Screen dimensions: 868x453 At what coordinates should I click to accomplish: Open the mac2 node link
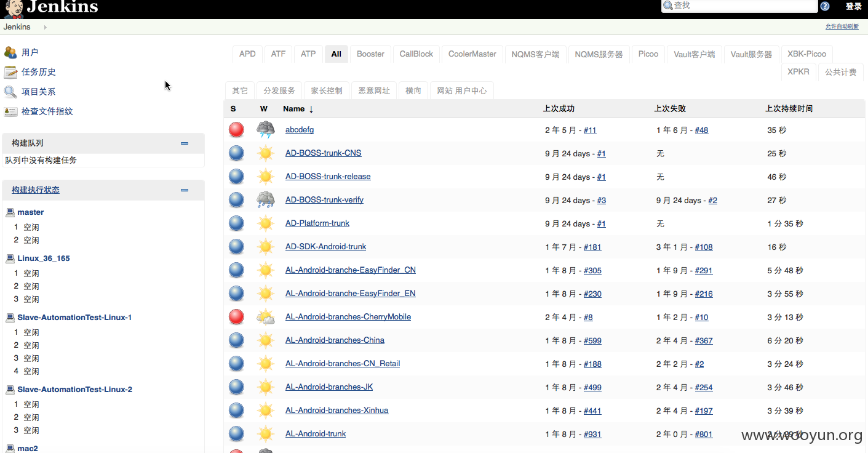click(28, 448)
